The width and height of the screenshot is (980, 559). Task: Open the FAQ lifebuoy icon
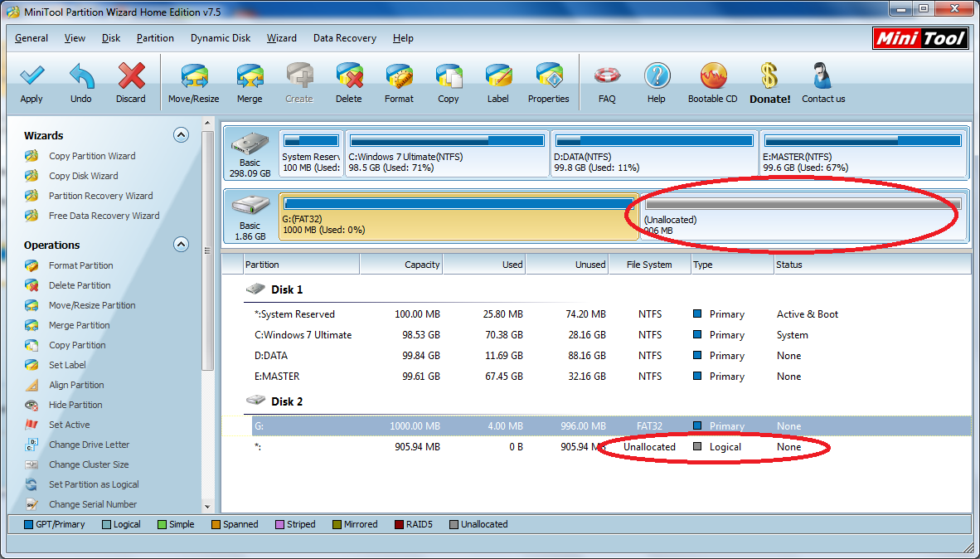[x=607, y=75]
